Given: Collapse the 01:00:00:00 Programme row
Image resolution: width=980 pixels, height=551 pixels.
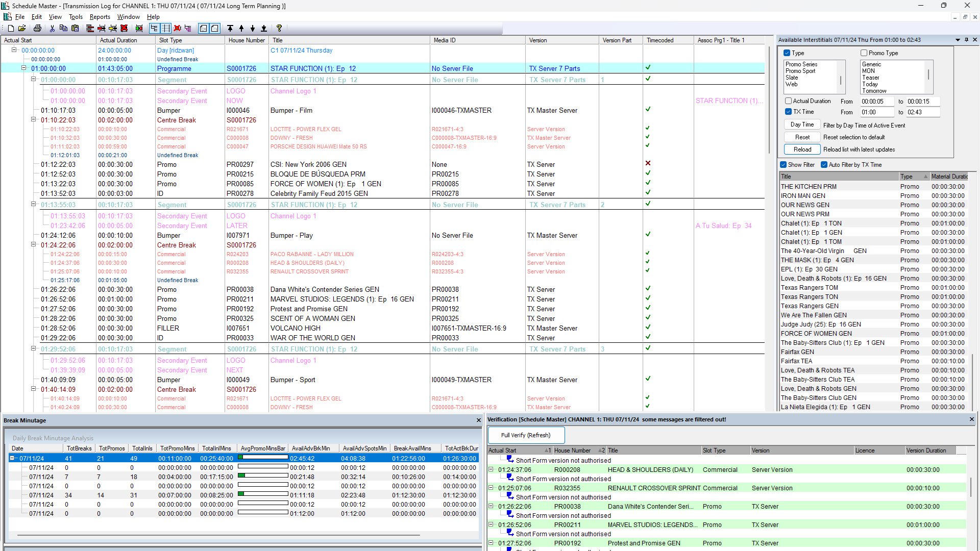Looking at the screenshot, I should pyautogui.click(x=23, y=68).
